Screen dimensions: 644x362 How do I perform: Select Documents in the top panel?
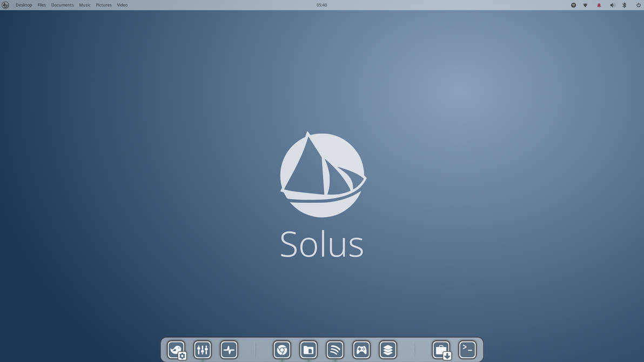point(62,5)
